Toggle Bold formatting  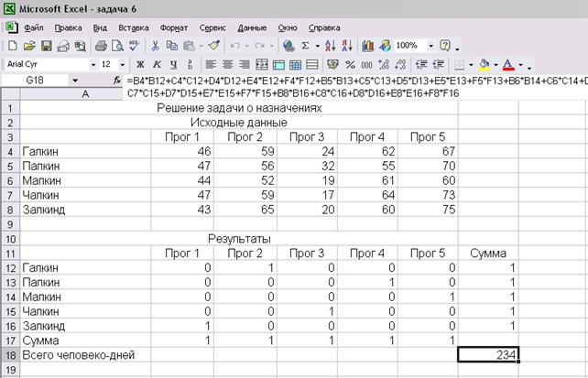click(x=141, y=65)
